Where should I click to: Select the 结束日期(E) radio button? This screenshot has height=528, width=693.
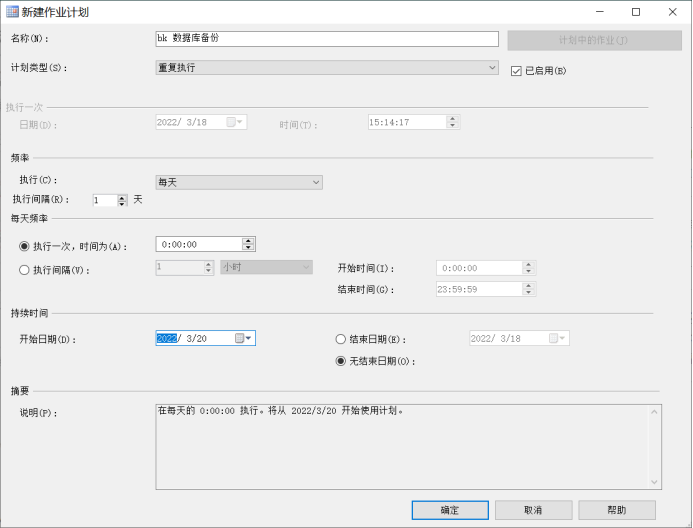(x=340, y=339)
